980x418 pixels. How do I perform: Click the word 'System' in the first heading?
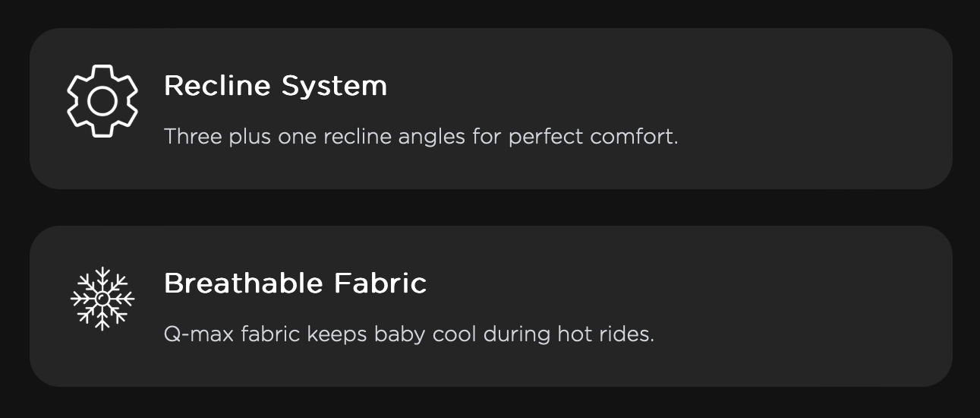(x=334, y=86)
